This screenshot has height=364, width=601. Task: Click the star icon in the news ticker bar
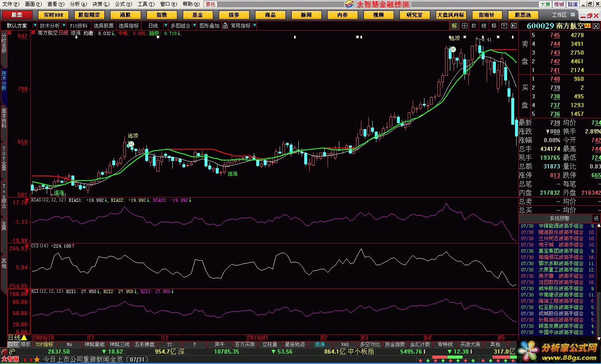(x=37, y=359)
